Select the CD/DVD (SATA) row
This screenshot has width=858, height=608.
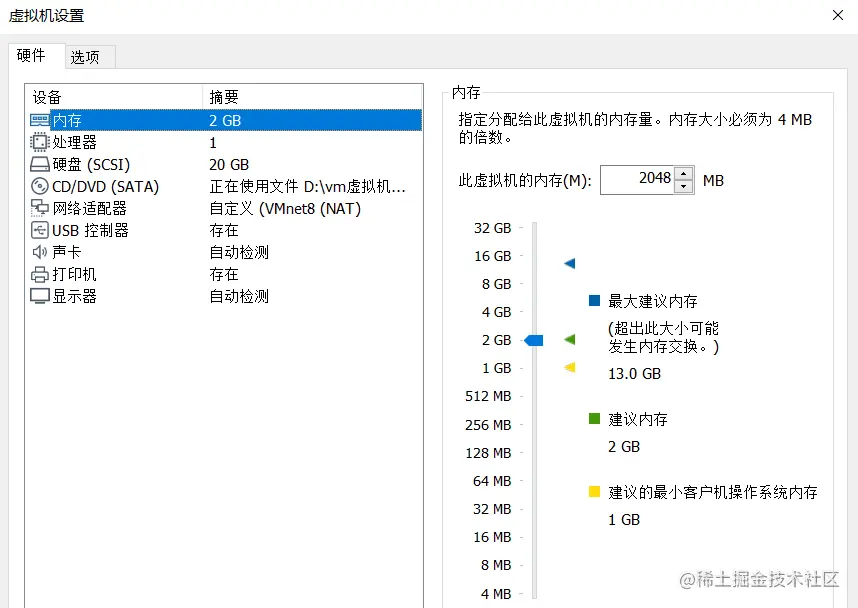tap(225, 186)
